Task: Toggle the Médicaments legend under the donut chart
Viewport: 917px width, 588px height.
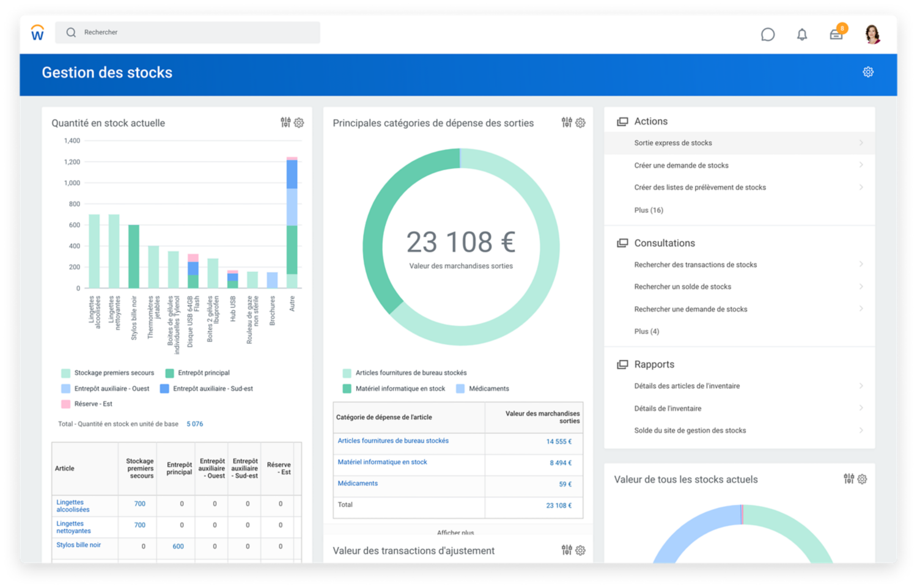Action: click(487, 388)
